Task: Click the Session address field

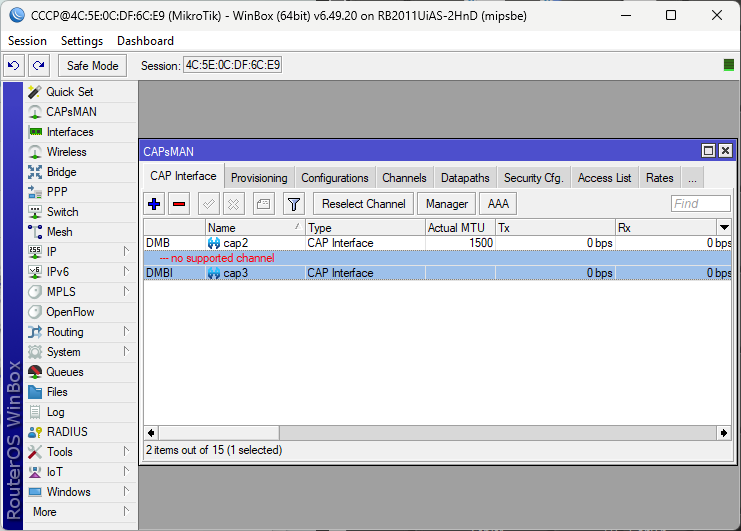Action: pyautogui.click(x=233, y=65)
